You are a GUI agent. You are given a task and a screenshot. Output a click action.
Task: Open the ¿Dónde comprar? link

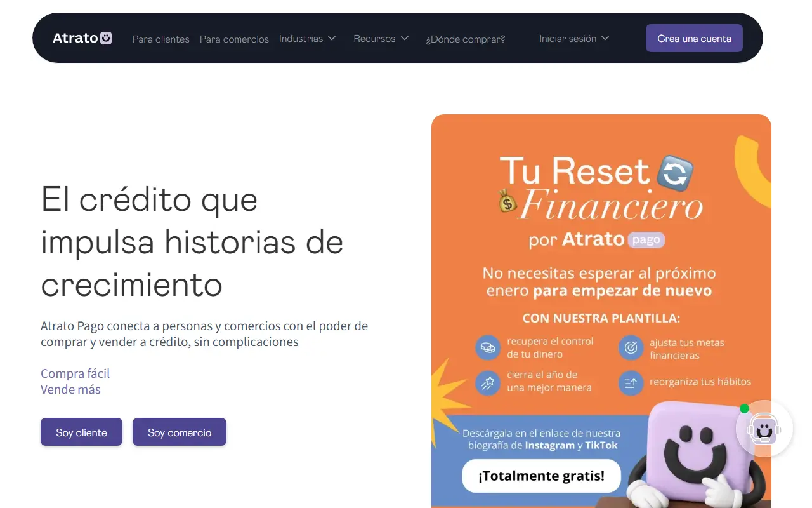[466, 39]
